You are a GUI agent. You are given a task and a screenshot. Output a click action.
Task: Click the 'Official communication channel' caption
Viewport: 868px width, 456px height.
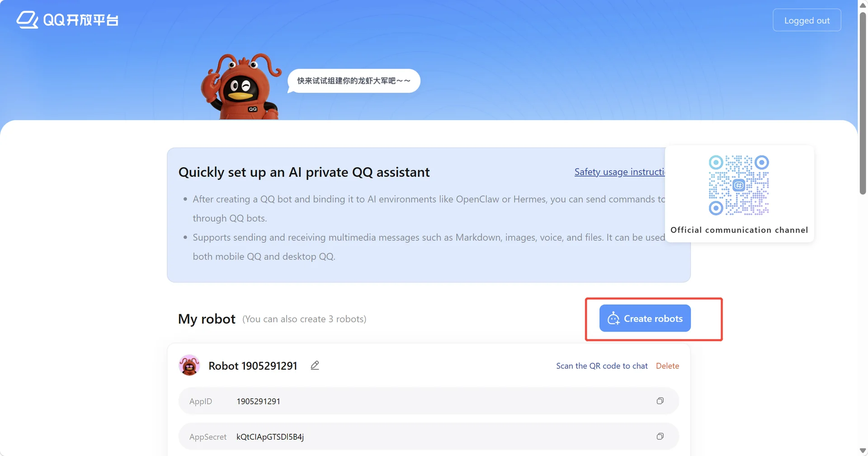pyautogui.click(x=739, y=230)
